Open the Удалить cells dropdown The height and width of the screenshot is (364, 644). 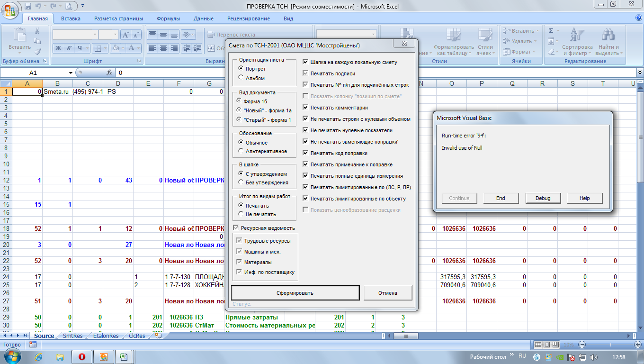[536, 41]
